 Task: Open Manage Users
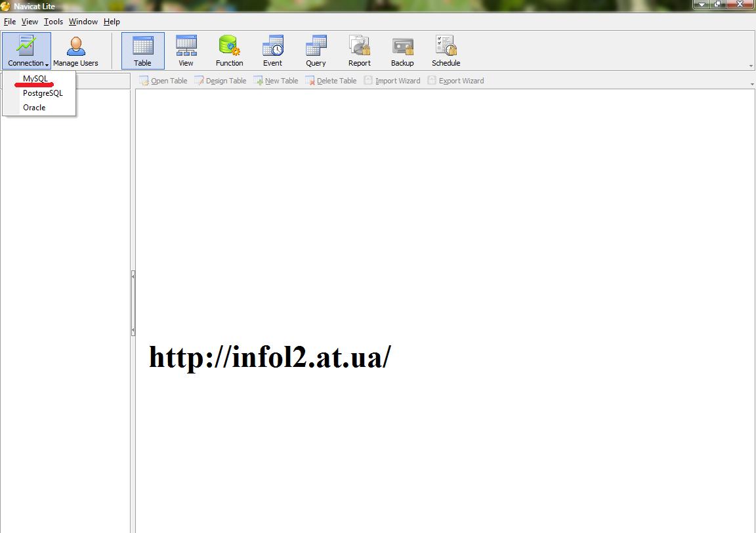pyautogui.click(x=75, y=51)
